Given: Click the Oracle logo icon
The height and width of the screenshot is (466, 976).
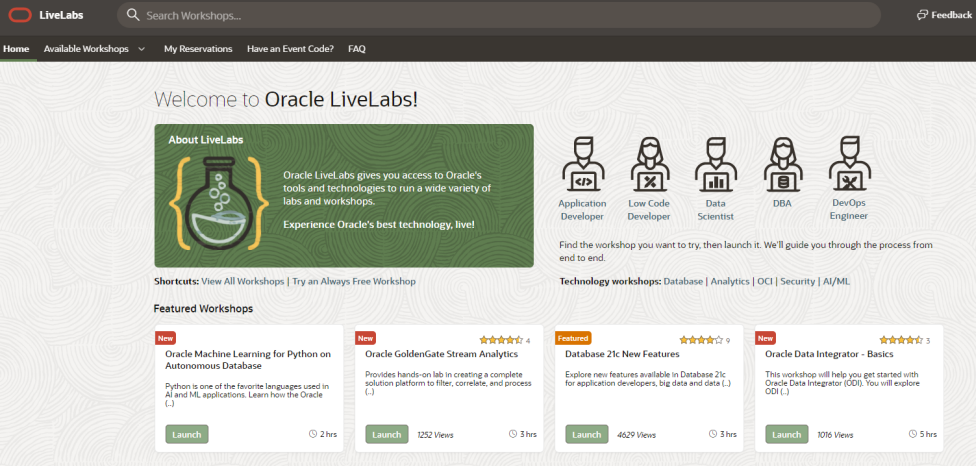Looking at the screenshot, I should click(20, 16).
